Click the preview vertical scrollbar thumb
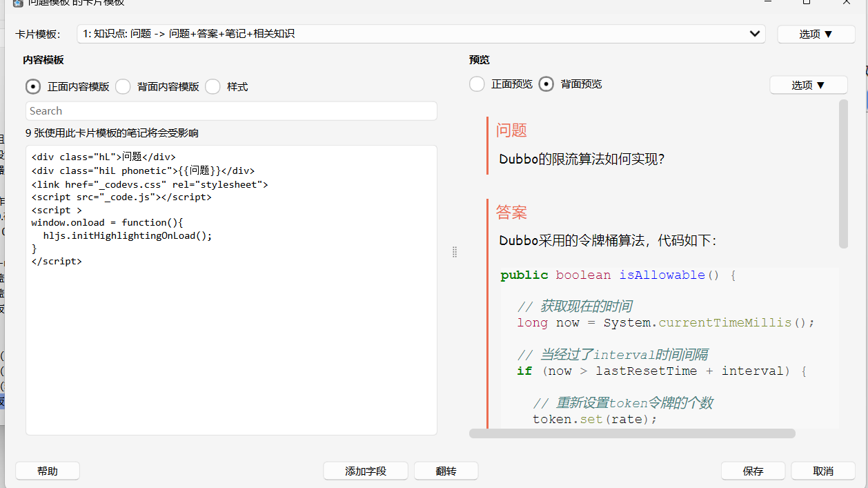Viewport: 868px width, 488px height. click(x=843, y=174)
